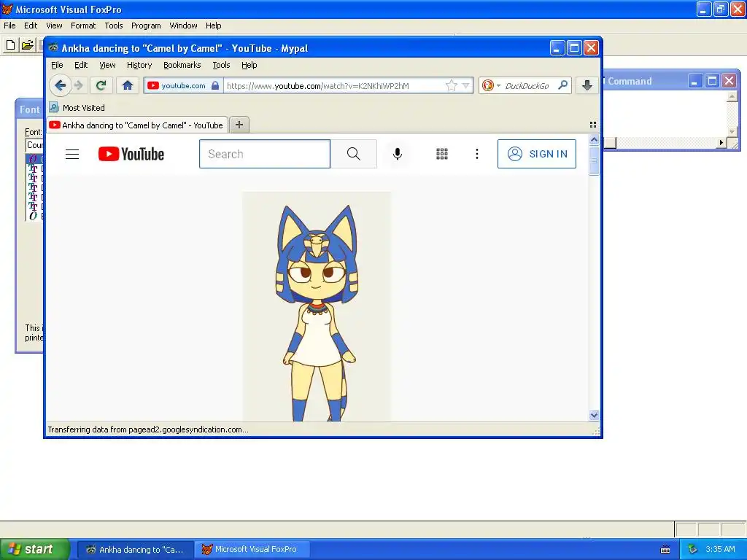Click the FoxPro New file toolbar icon
The image size is (747, 560).
click(10, 45)
